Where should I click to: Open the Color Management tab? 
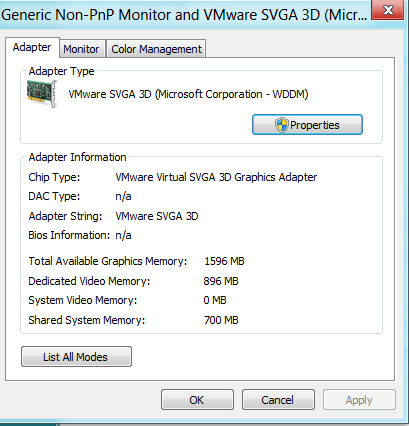[x=156, y=49]
